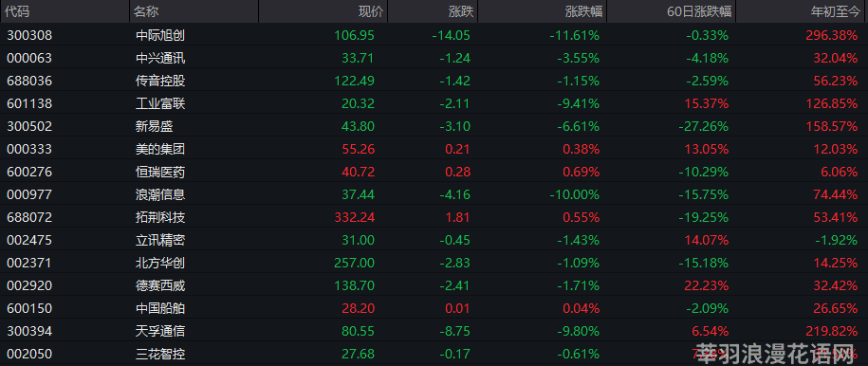Sort by the 涨跌幅 column header

[542, 11]
